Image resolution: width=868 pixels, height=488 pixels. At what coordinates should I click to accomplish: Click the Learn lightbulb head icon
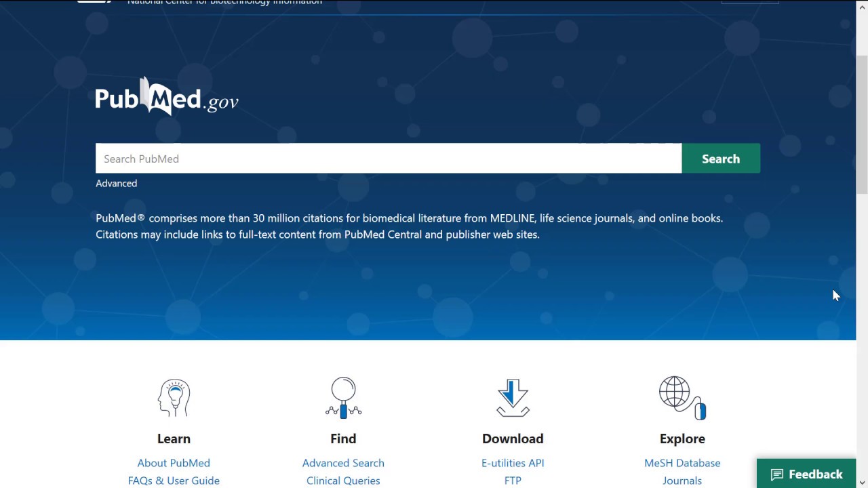coord(174,398)
